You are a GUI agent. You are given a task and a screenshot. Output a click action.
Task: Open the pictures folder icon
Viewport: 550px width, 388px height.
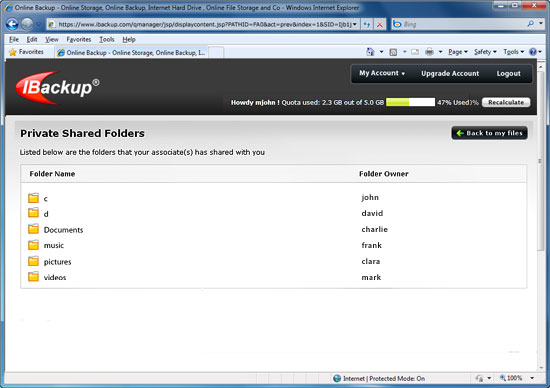33,261
